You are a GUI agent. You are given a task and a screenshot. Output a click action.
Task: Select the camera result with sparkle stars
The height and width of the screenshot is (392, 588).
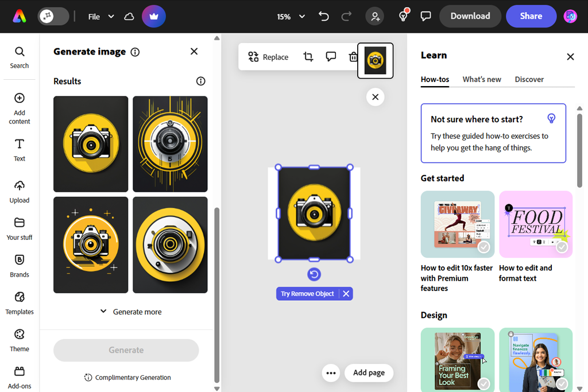[x=91, y=244]
